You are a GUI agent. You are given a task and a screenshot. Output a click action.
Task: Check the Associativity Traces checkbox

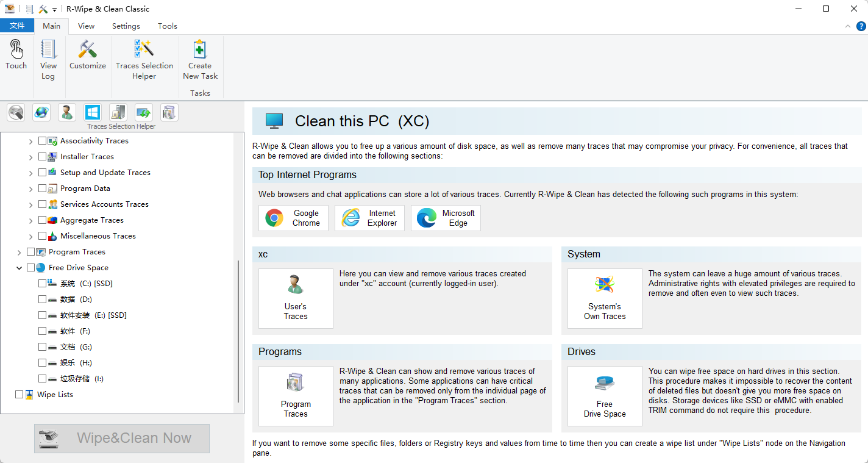[42, 141]
